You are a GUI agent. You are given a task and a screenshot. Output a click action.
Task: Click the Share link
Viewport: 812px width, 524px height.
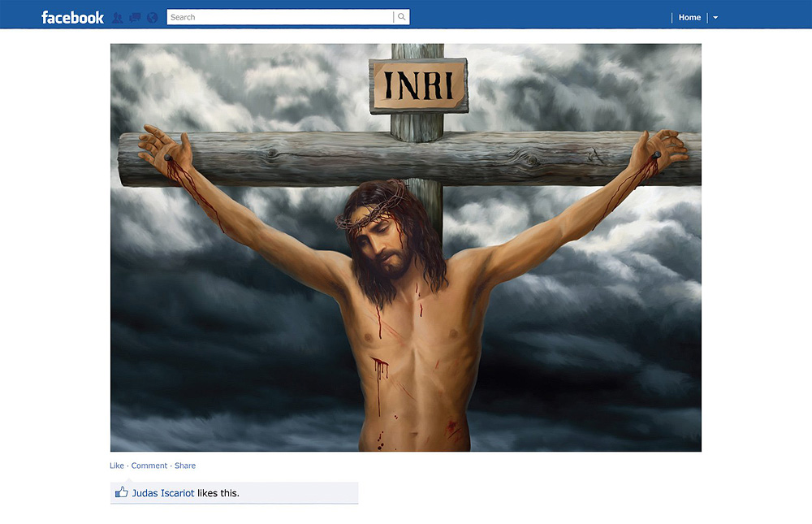[185, 466]
